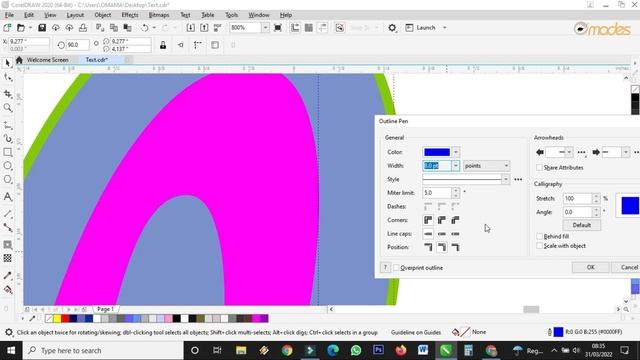Screen dimensions: 640x360
Task: Click the Import icon in toolbar
Action: pyautogui.click(x=191, y=28)
